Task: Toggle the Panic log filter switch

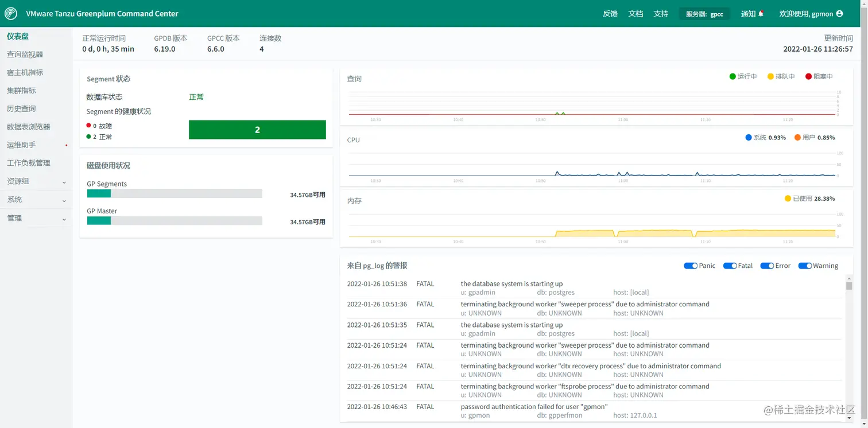Action: (691, 266)
